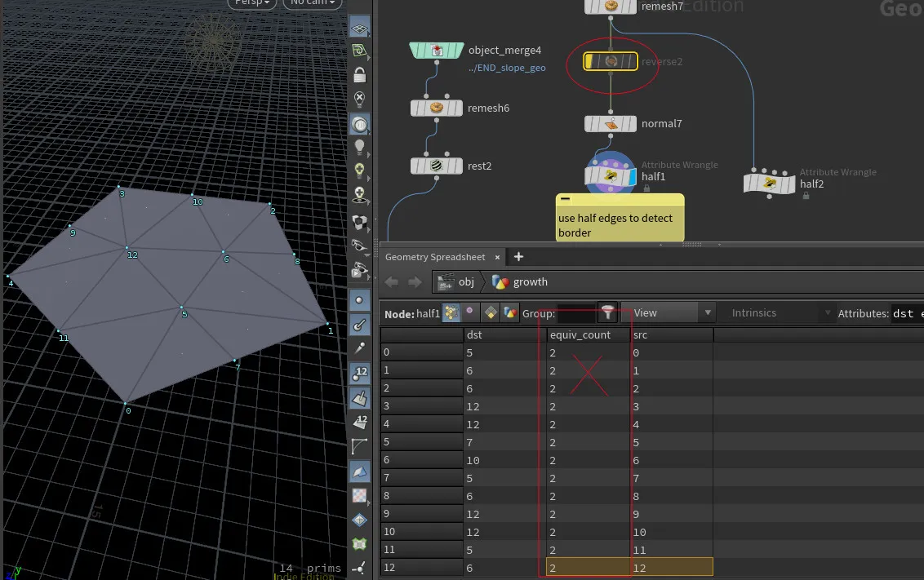Viewport: 924px width, 580px height.
Task: Toggle the construction plane (reference grid) icon
Action: click(359, 28)
